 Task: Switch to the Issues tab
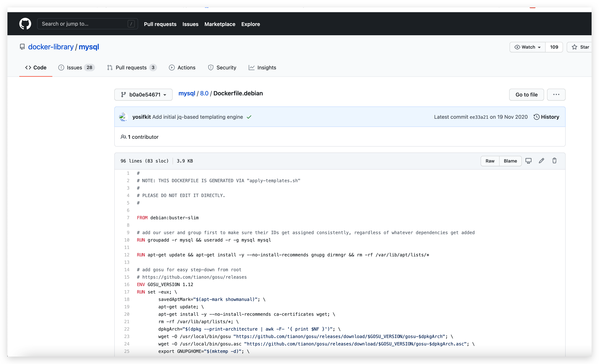click(x=76, y=68)
